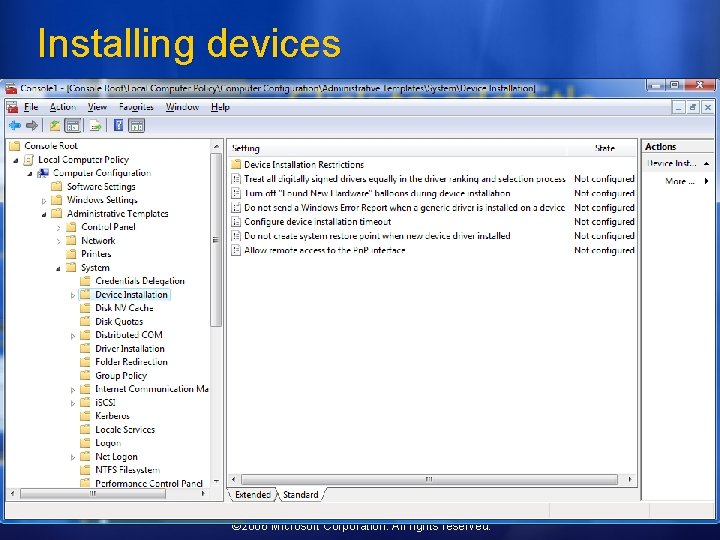720x540 pixels.
Task: Select "Do not send a Windows Error Report" policy
Action: (404, 208)
